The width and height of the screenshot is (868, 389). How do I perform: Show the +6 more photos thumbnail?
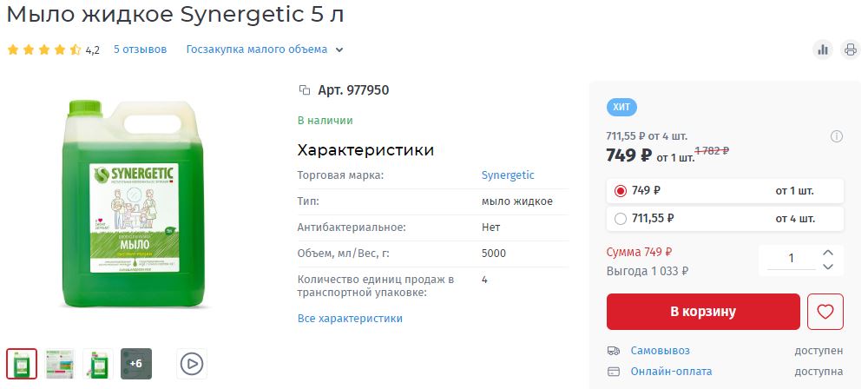[x=136, y=363]
